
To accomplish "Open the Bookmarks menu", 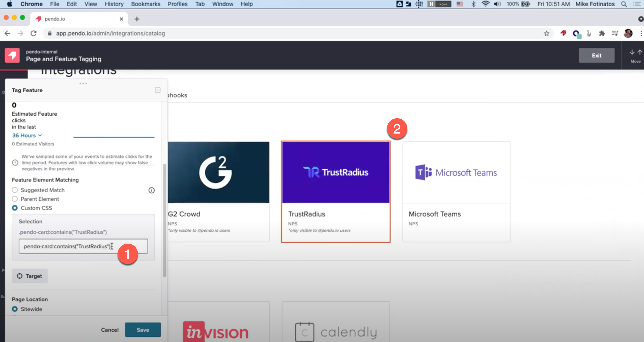I will click(146, 4).
